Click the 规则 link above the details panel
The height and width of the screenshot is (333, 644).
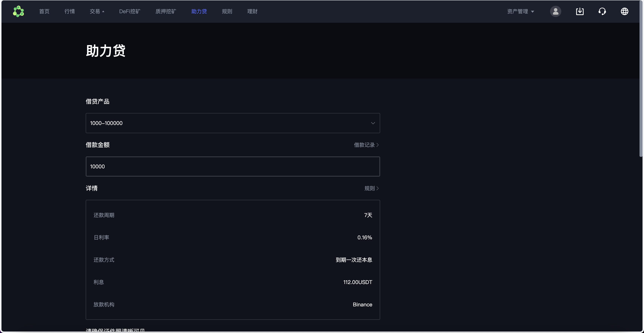point(370,188)
